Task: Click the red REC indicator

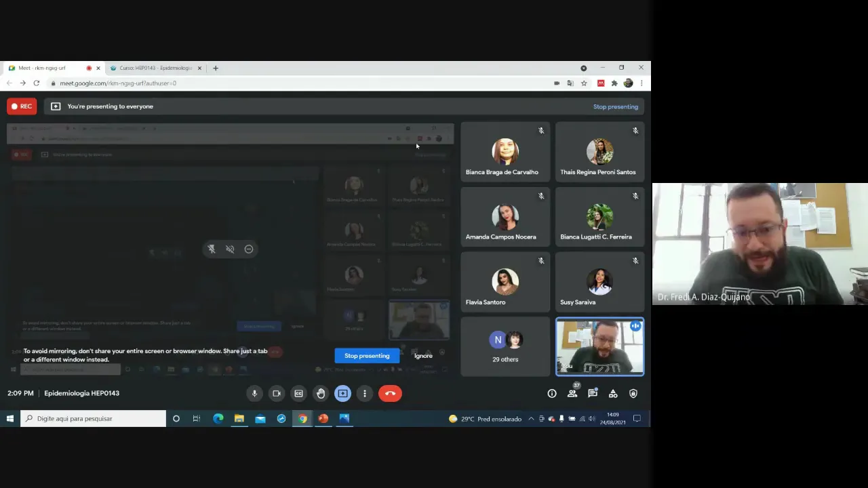Action: tap(22, 106)
